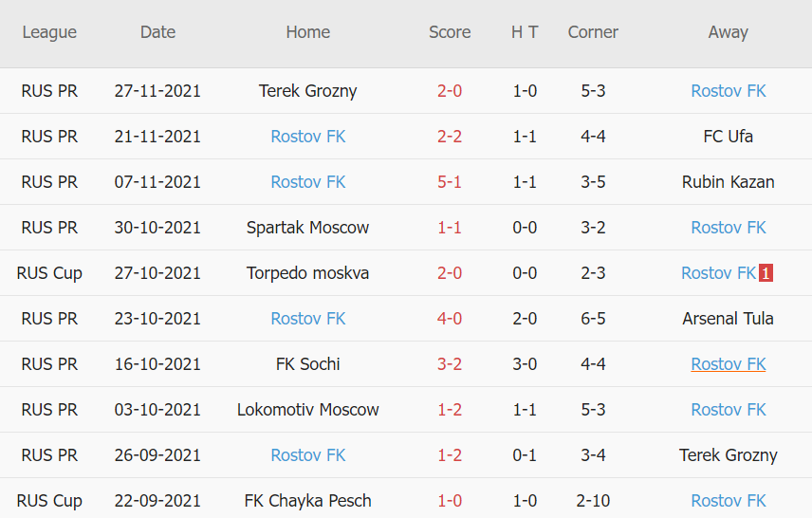Open Rostov FK in the Lokomotiv Moscow row

[x=728, y=410]
